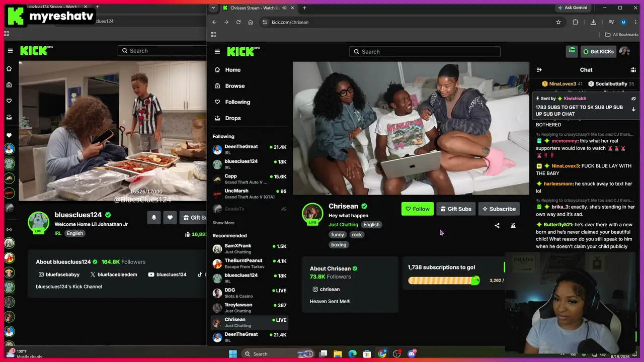Open user profile avatar menu in Kick header
Image resolution: width=644 pixels, height=362 pixels.
(x=624, y=51)
